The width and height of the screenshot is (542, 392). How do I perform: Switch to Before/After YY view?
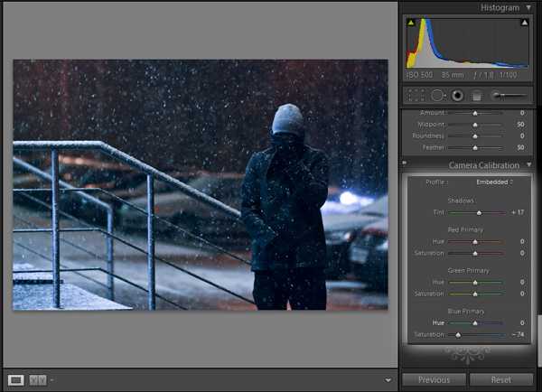click(38, 380)
